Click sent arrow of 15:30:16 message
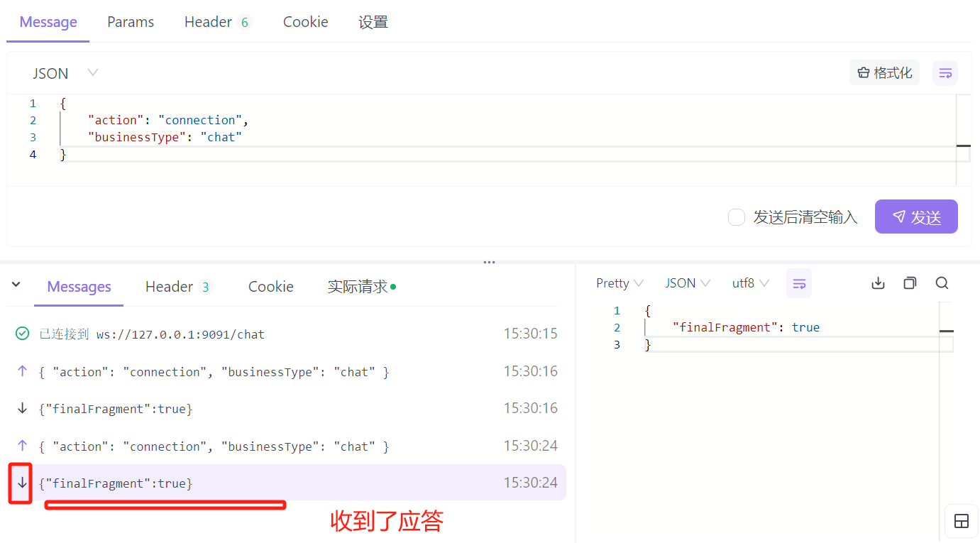This screenshot has width=980, height=543. coord(22,371)
